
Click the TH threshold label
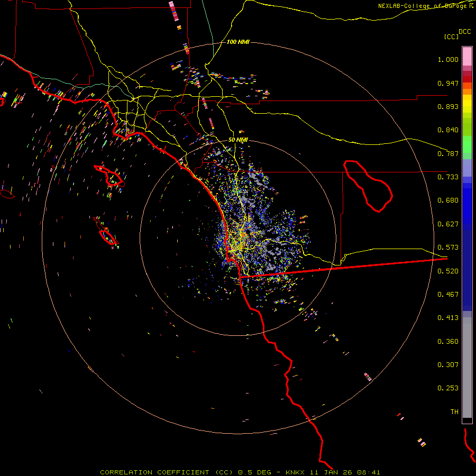(454, 412)
